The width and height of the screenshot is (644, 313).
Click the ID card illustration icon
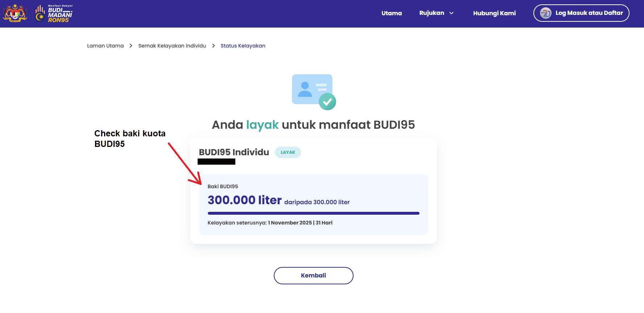312,90
